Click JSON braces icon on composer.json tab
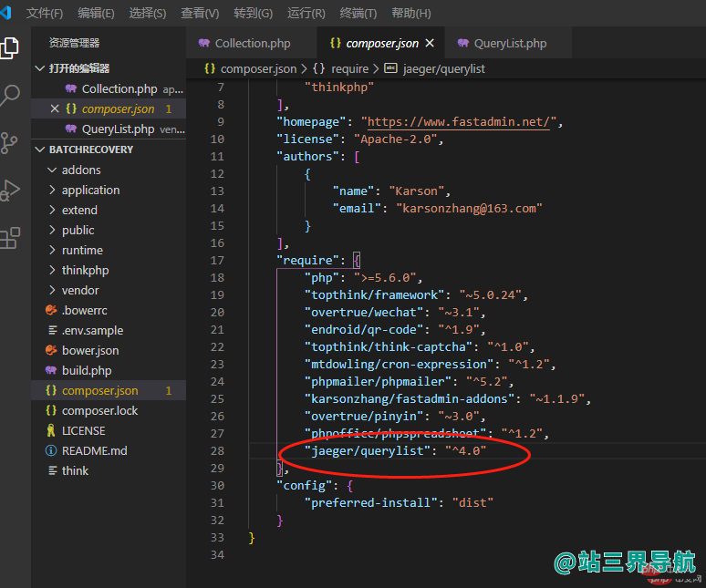Image resolution: width=706 pixels, height=588 pixels. click(x=336, y=43)
